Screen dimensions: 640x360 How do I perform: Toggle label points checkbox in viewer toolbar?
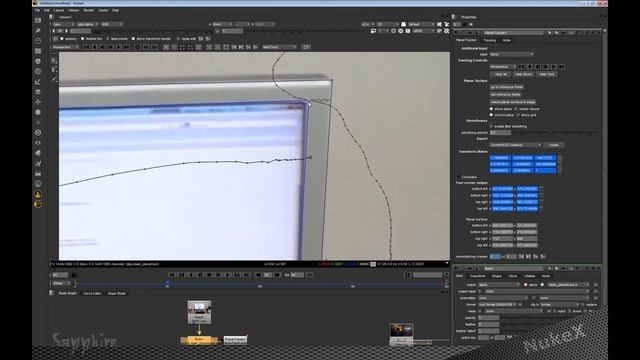(x=108, y=39)
